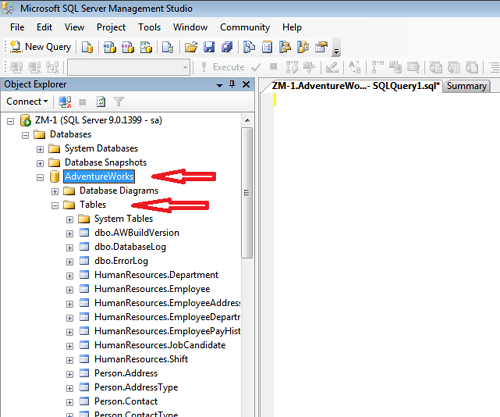The image size is (500, 417).
Task: Open a Database Engine Query
Action: pyautogui.click(x=87, y=47)
